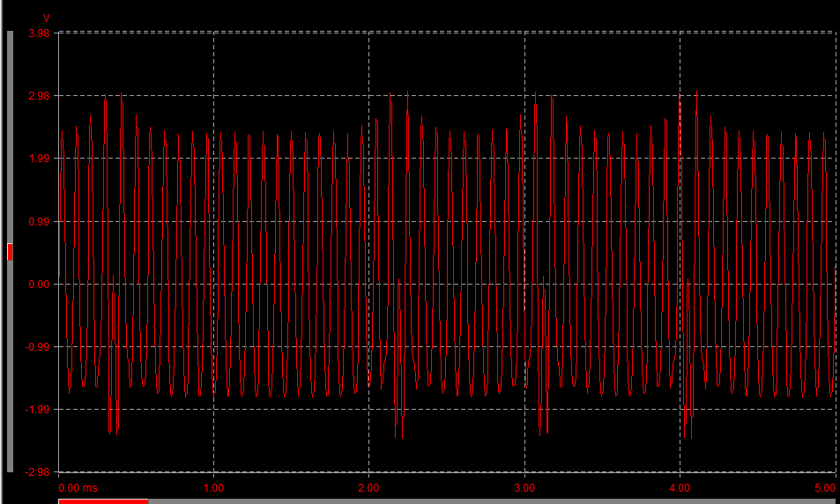
Task: Click the -2.98 voltage axis label
Action: click(x=38, y=472)
